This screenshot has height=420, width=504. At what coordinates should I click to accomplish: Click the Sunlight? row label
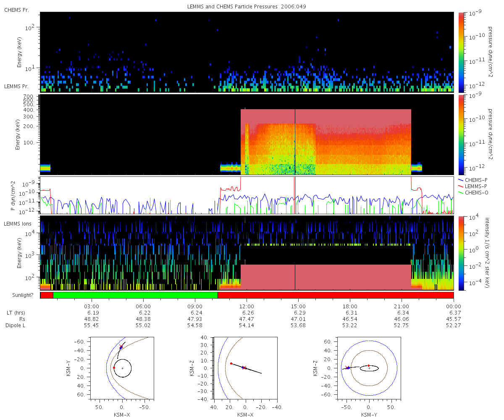[19, 295]
